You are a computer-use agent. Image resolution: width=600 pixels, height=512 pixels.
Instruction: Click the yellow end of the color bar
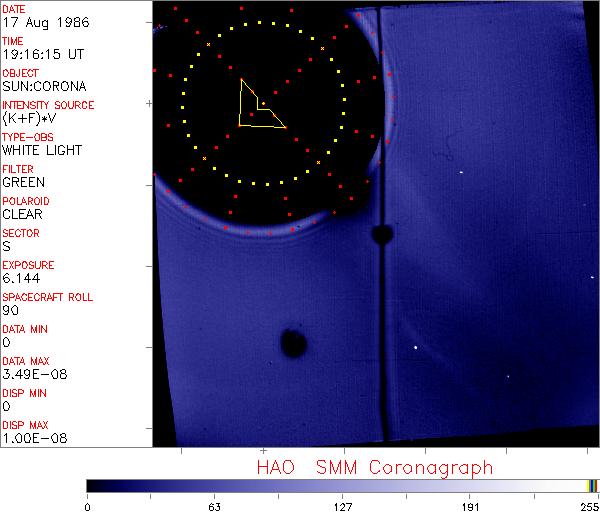pyautogui.click(x=590, y=485)
